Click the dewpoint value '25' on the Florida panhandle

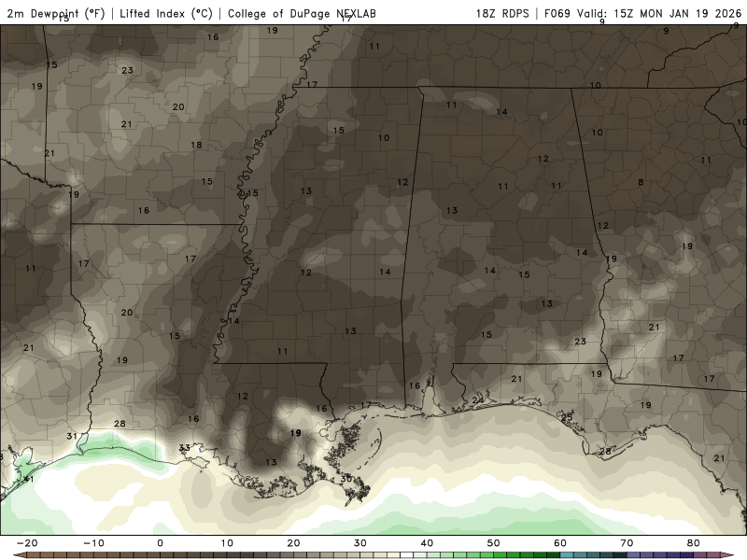tap(567, 417)
